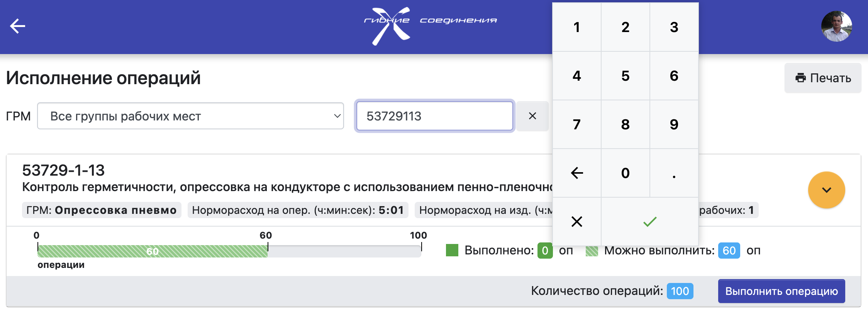The height and width of the screenshot is (315, 868).
Task: Cancel the numeric keypad with X
Action: point(577,222)
